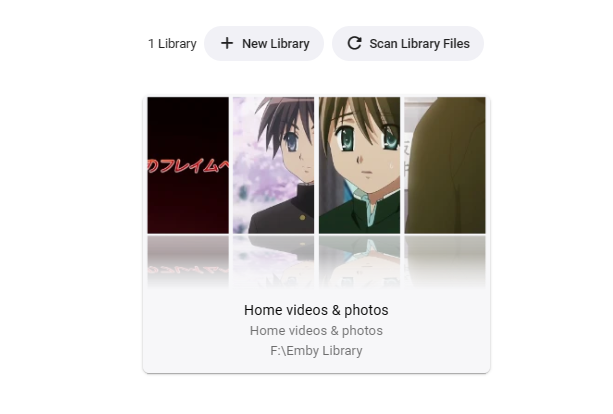Click the mirrored reflection of red katakana text

(x=188, y=269)
